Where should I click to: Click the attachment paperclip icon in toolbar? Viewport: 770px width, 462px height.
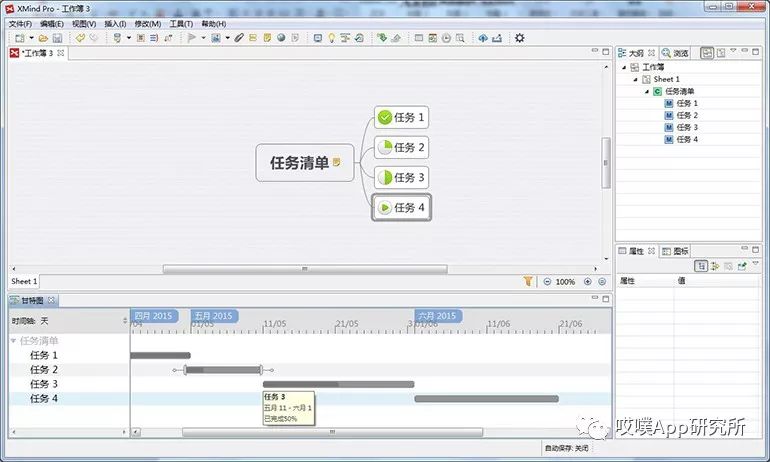pyautogui.click(x=239, y=38)
